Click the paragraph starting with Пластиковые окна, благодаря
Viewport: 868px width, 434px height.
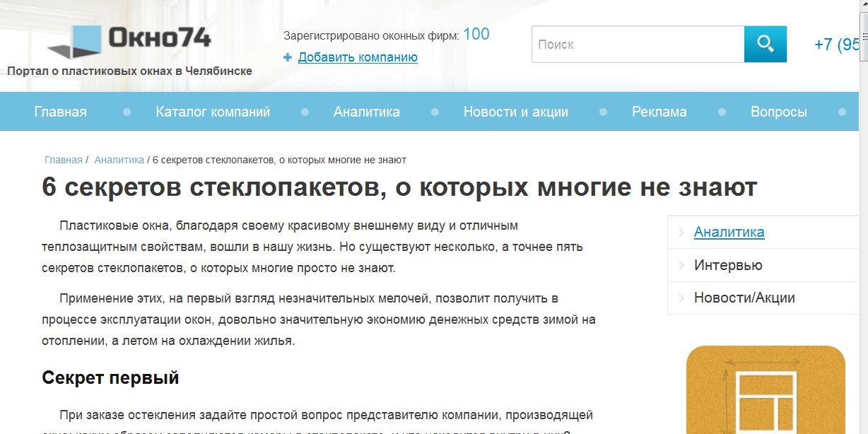pos(312,247)
